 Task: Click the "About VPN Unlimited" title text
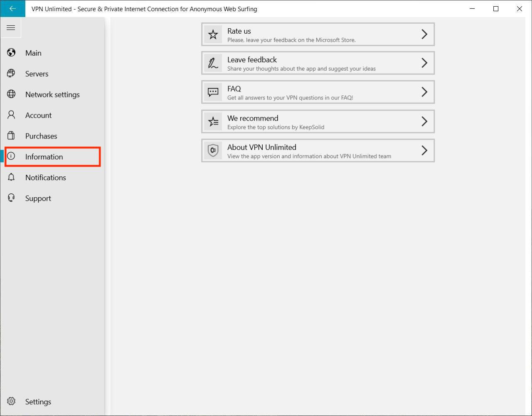pos(262,147)
